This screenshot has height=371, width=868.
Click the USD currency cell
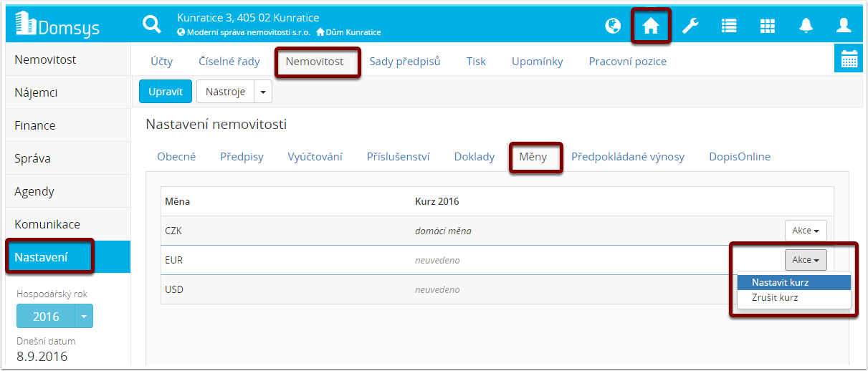coord(174,289)
